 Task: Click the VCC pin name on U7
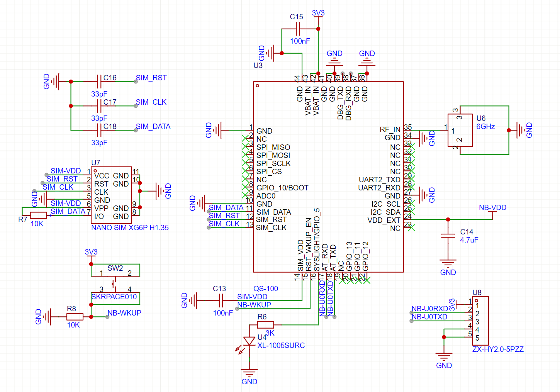(102, 176)
